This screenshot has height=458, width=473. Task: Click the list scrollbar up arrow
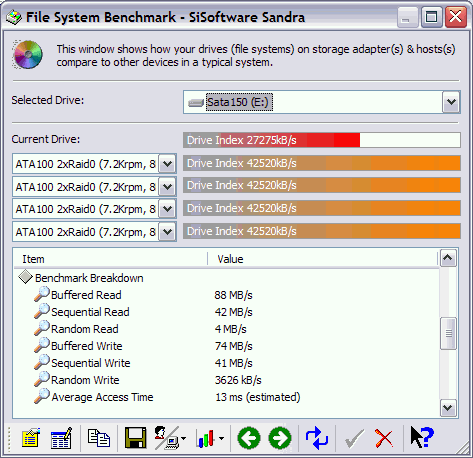click(448, 258)
